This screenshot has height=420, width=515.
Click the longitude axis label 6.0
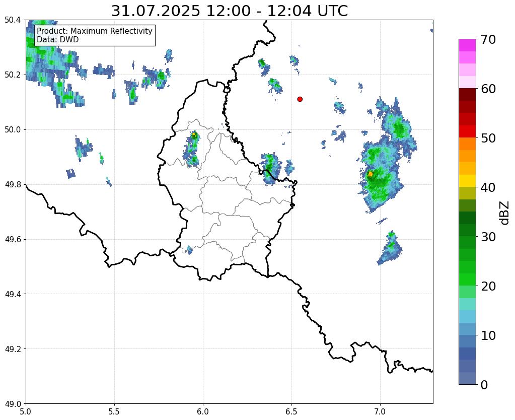pyautogui.click(x=203, y=411)
